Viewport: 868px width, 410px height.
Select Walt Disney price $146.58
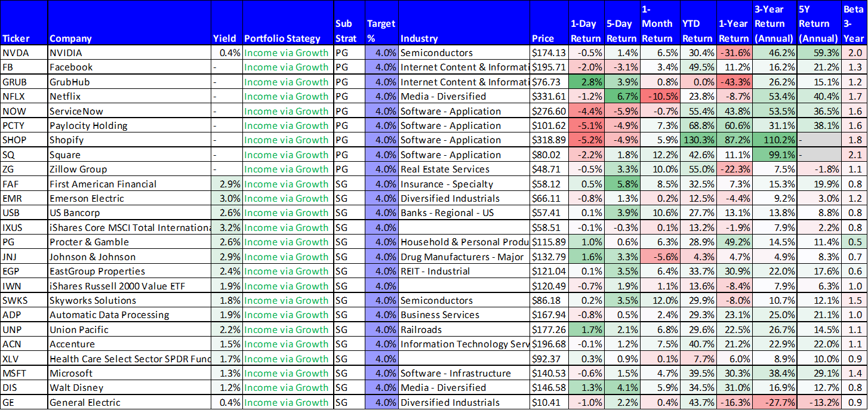[x=549, y=387]
